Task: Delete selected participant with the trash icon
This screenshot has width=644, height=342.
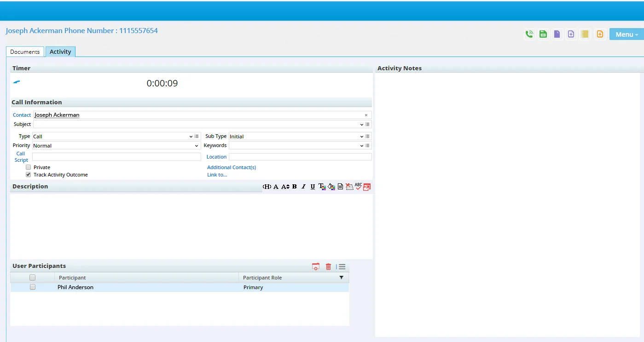Action: pos(328,267)
